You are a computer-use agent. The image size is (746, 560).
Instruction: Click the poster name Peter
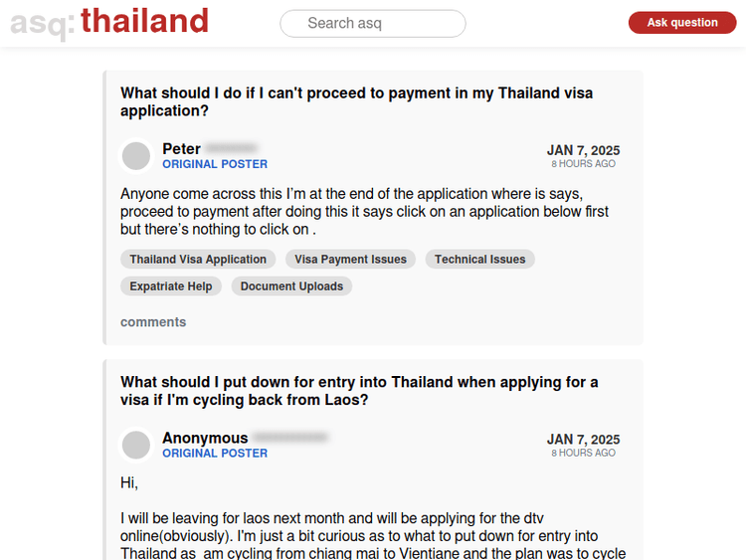coord(181,149)
